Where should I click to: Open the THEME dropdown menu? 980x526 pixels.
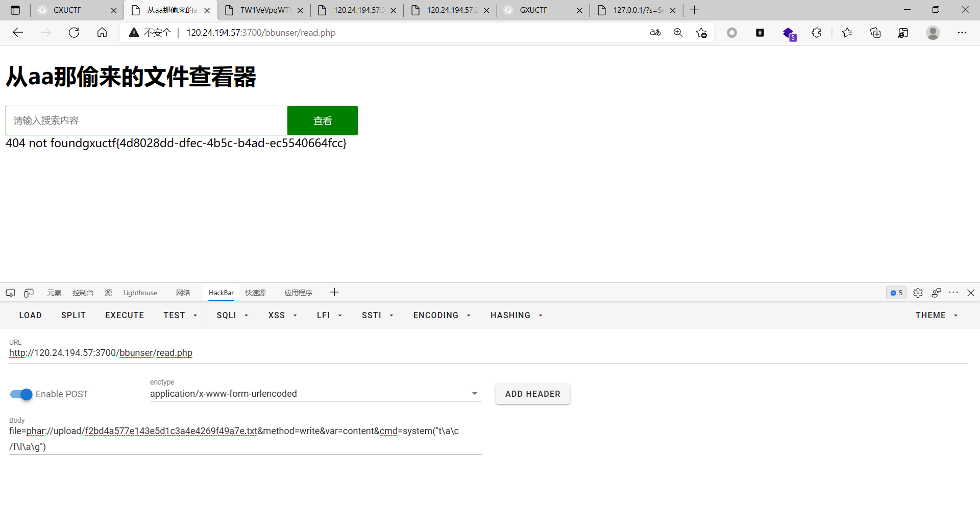937,315
